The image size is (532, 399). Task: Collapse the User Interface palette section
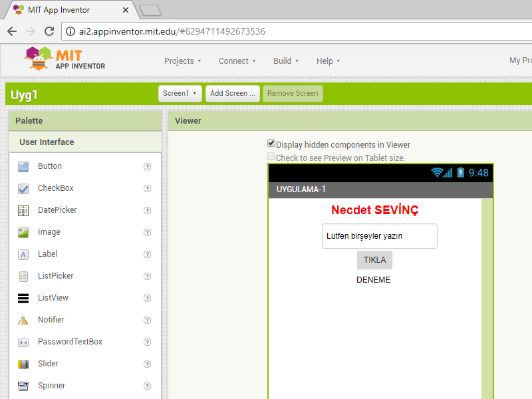[47, 142]
